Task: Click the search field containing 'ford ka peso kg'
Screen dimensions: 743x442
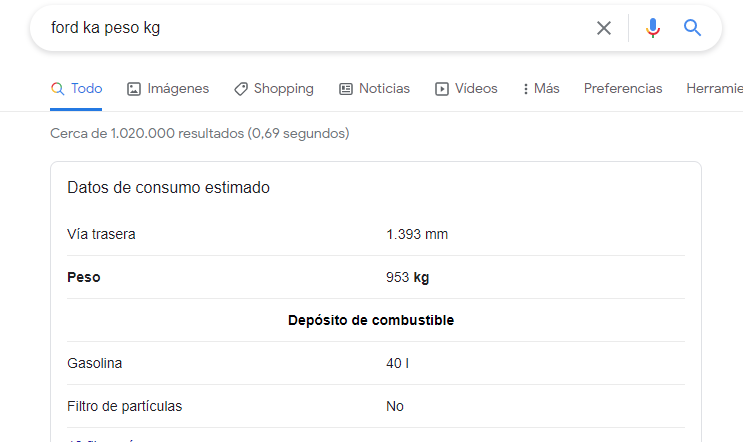Action: 300,28
